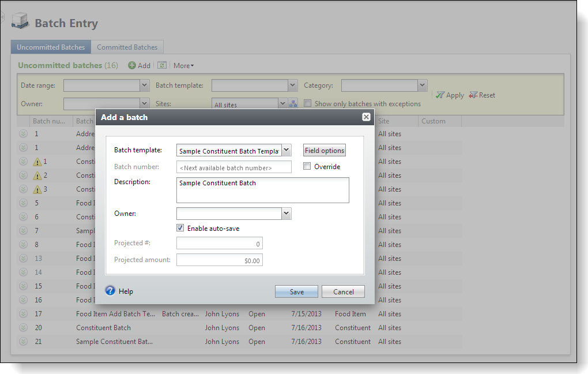Open the Owner dropdown in Add a batch

coord(286,214)
